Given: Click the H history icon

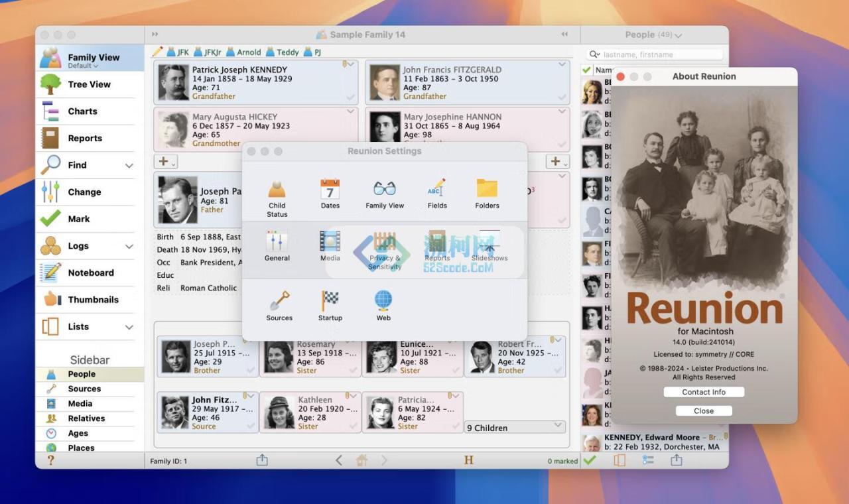Looking at the screenshot, I should tap(468, 460).
